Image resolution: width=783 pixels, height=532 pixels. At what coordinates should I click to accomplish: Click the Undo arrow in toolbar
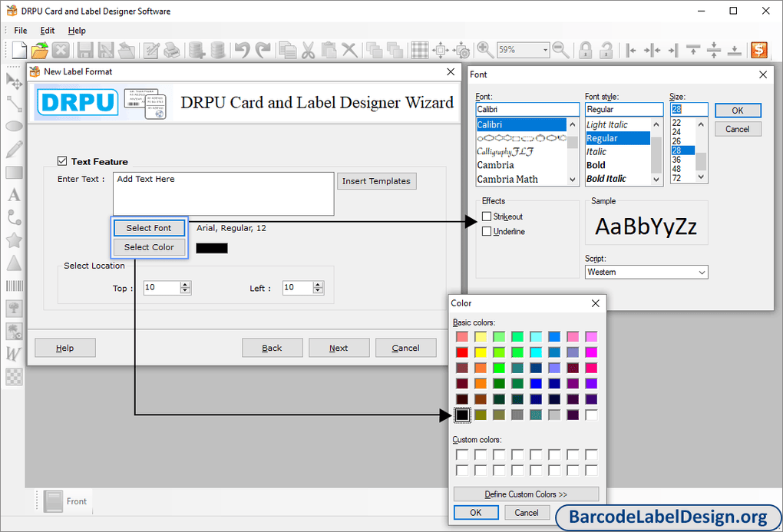[242, 50]
